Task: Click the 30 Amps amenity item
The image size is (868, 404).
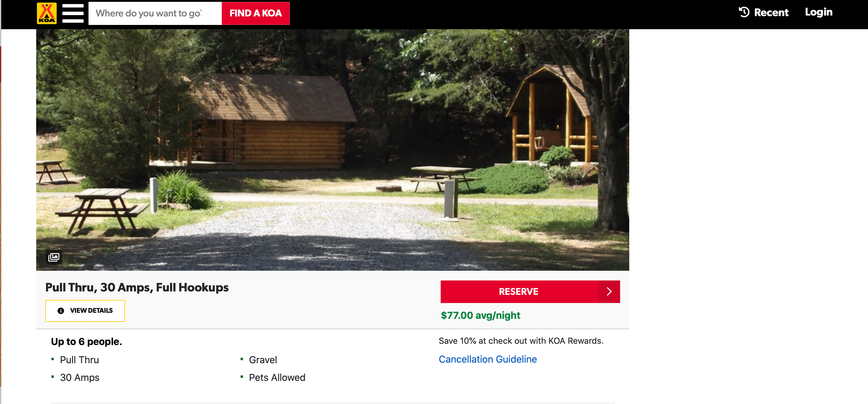Action: [79, 378]
